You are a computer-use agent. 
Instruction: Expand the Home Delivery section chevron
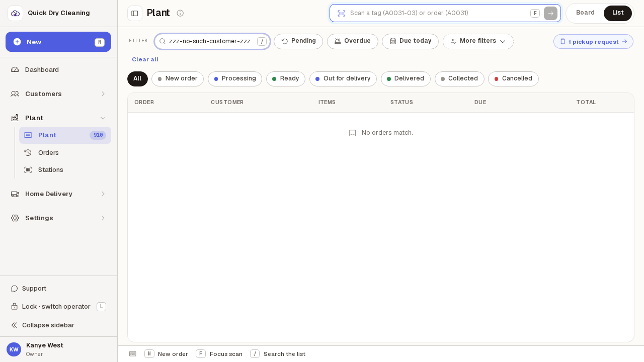[103, 194]
